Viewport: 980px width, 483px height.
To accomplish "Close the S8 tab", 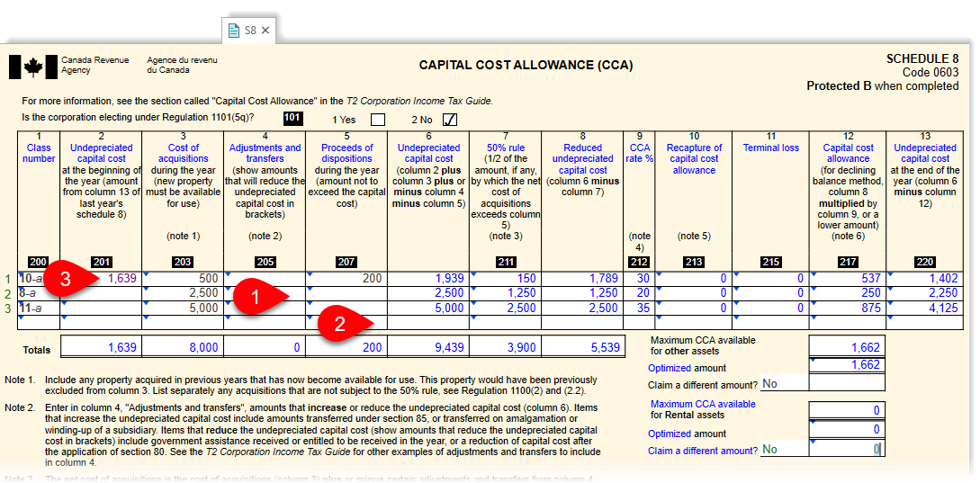I will coord(265,30).
